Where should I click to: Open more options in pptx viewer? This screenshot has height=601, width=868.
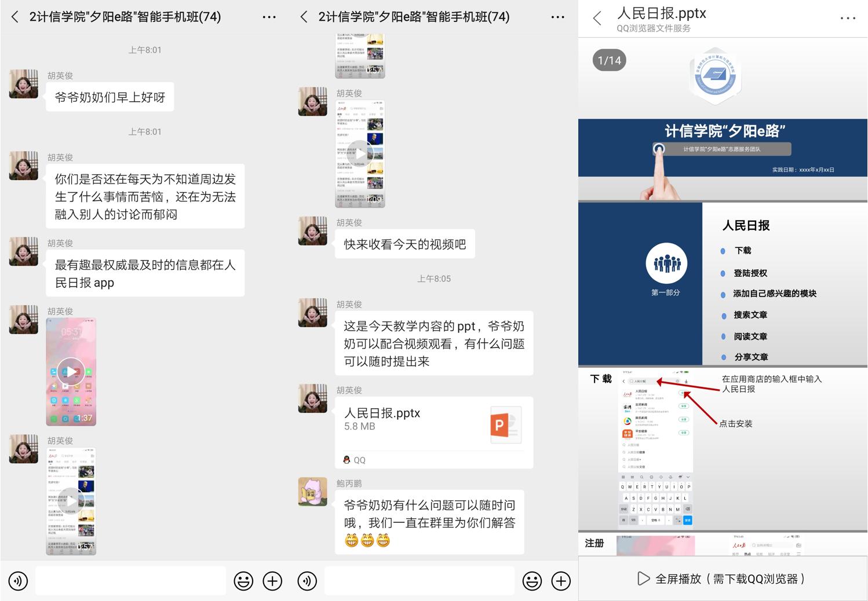tap(848, 19)
